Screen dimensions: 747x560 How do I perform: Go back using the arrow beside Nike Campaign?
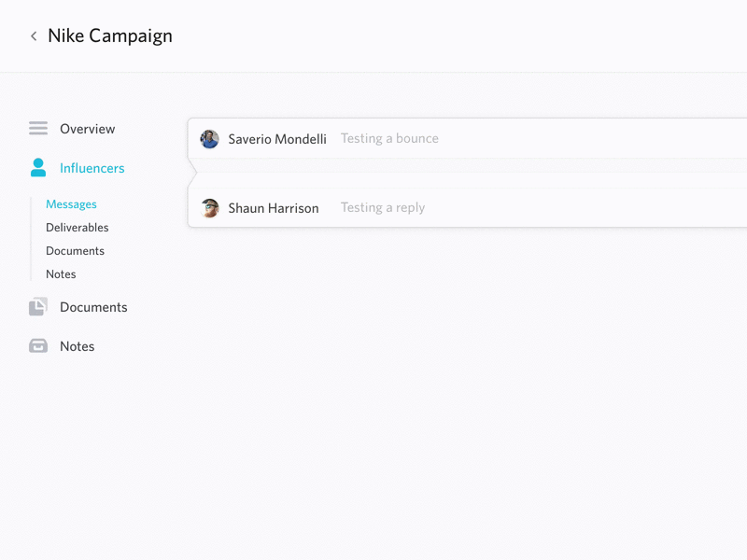(x=34, y=36)
